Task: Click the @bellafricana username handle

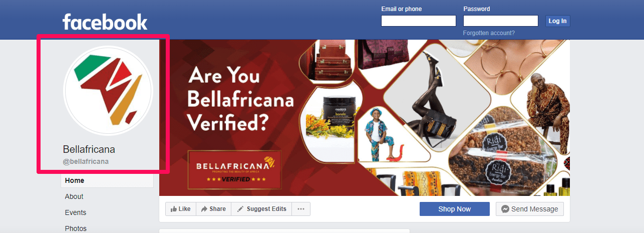Action: click(x=86, y=161)
